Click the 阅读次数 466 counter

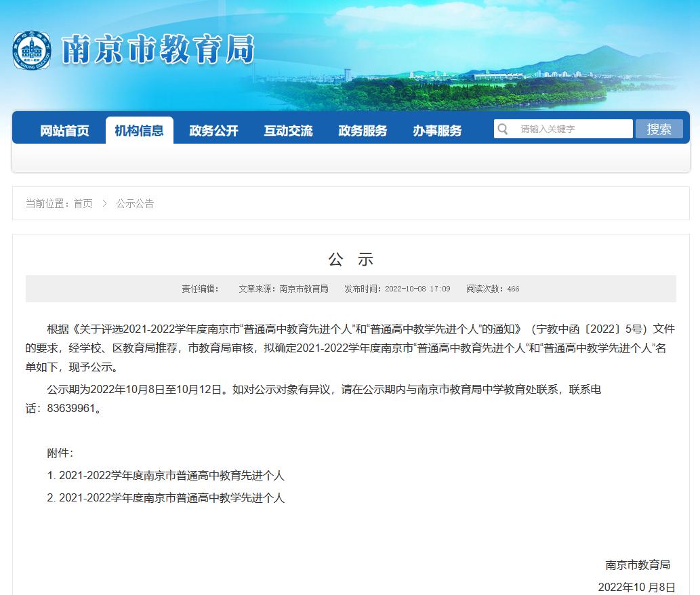pyautogui.click(x=493, y=289)
